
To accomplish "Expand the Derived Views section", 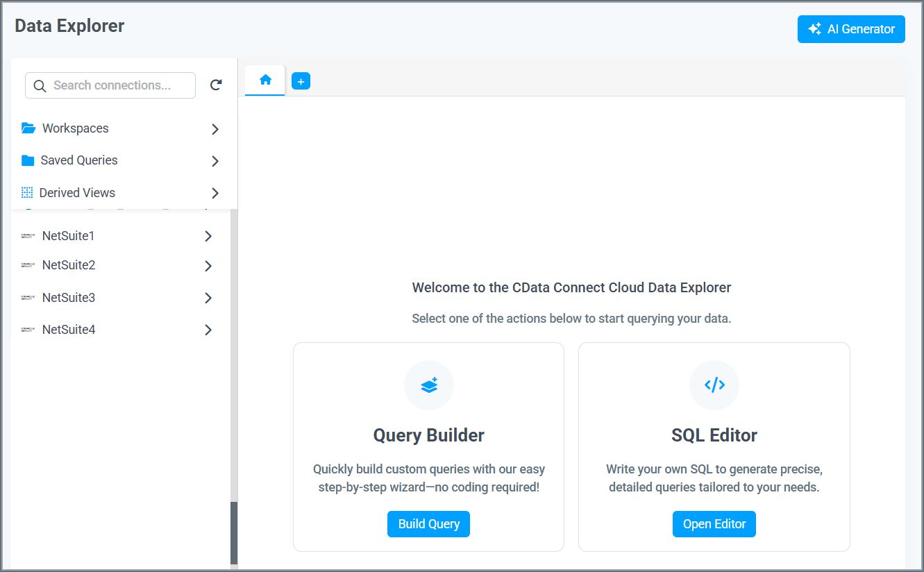I will click(215, 193).
